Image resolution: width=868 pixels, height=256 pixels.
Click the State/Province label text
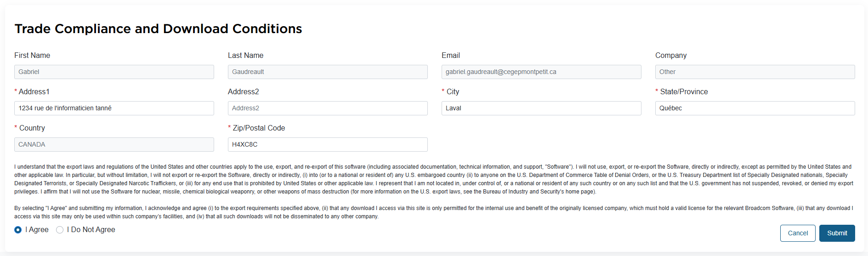(684, 91)
